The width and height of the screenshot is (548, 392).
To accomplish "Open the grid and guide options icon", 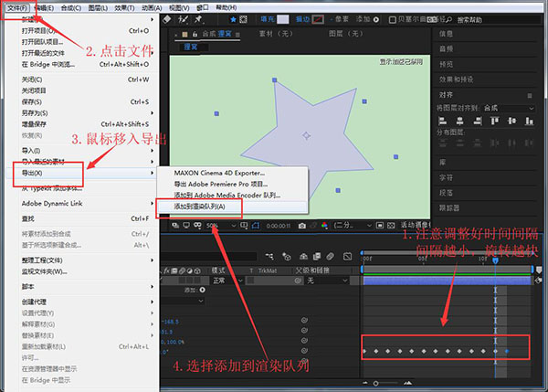I will point(244,226).
